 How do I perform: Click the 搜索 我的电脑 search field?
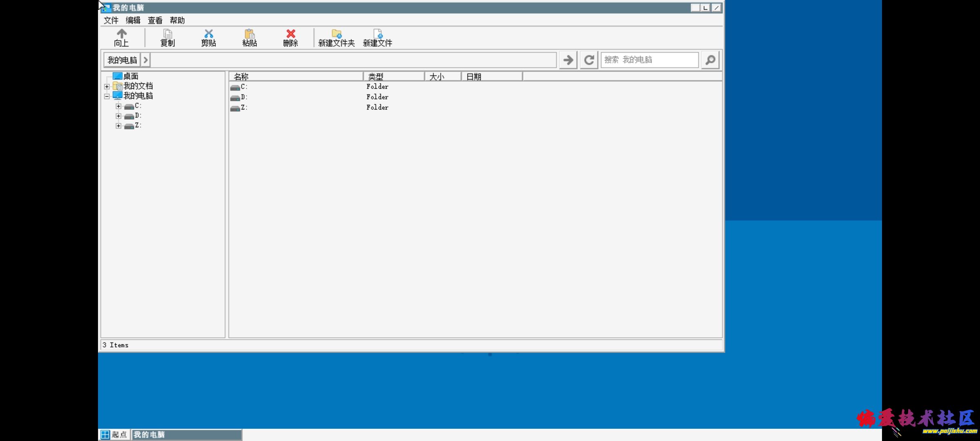coord(649,60)
